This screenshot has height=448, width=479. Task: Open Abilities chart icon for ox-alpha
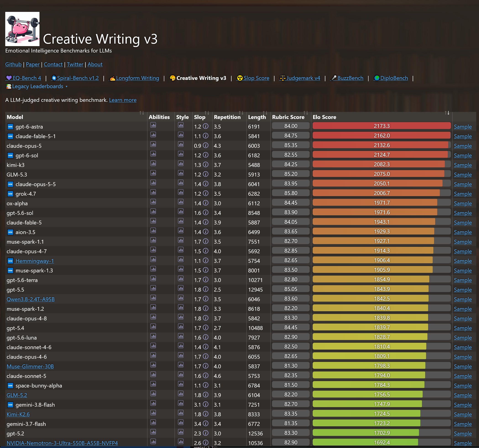[153, 202]
